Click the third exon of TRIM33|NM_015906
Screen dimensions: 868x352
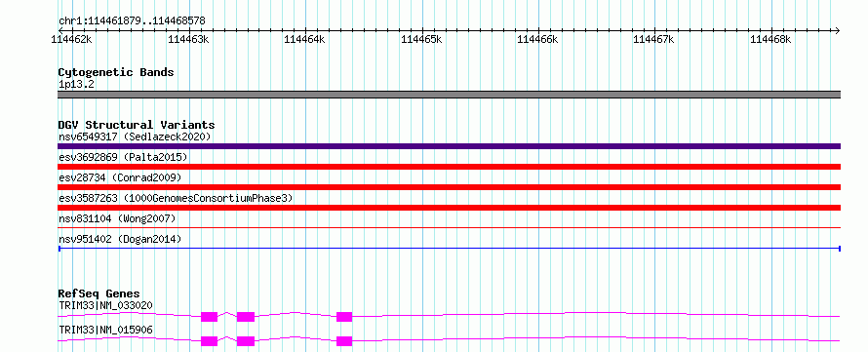(x=344, y=341)
